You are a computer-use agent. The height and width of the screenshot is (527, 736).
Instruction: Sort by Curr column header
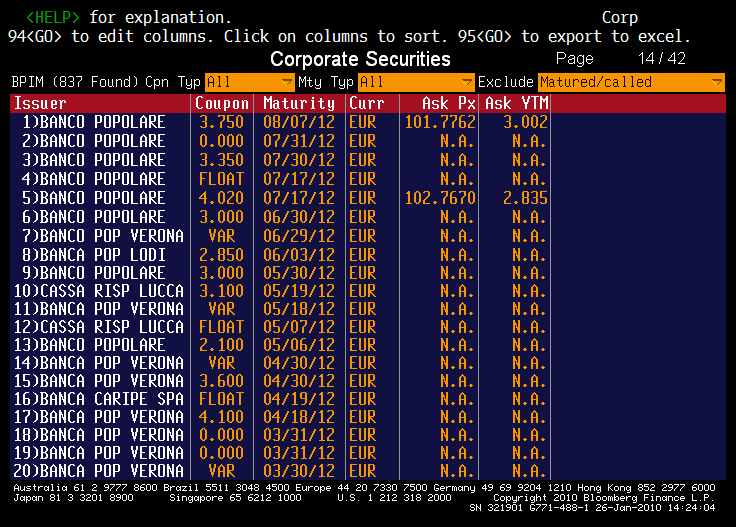click(x=366, y=103)
